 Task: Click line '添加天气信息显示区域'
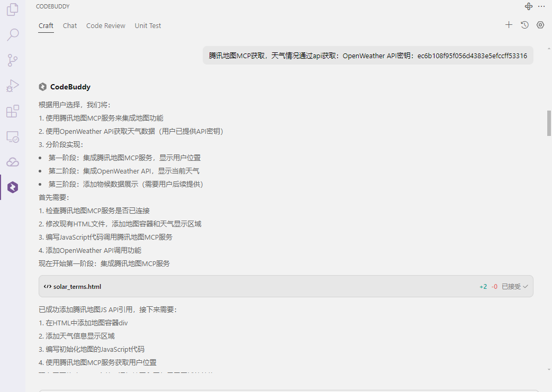(x=80, y=336)
